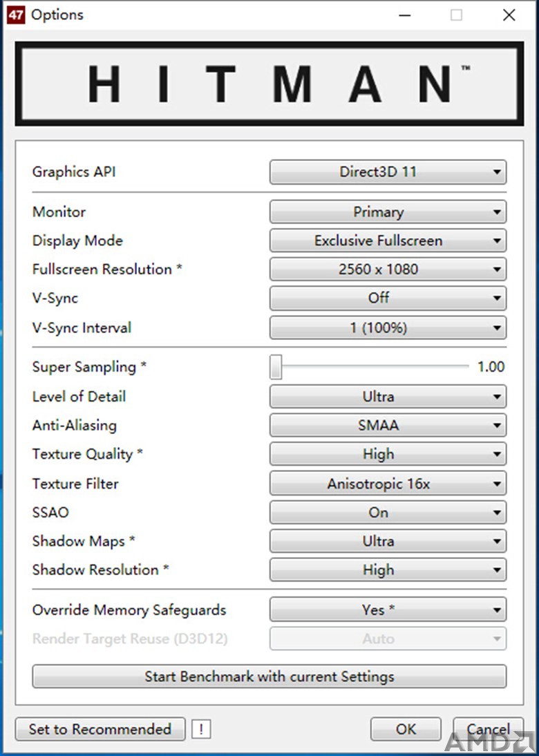539x756 pixels.
Task: Open the Texture Filter dropdown
Action: pyautogui.click(x=388, y=484)
